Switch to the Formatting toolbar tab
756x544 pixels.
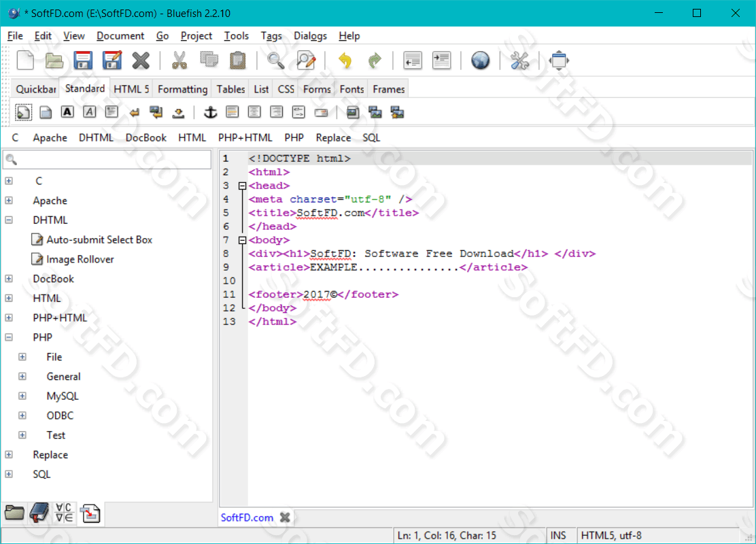182,89
